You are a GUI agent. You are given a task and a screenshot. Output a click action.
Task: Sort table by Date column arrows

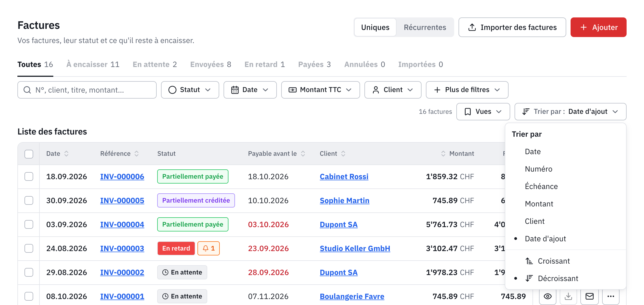66,154
